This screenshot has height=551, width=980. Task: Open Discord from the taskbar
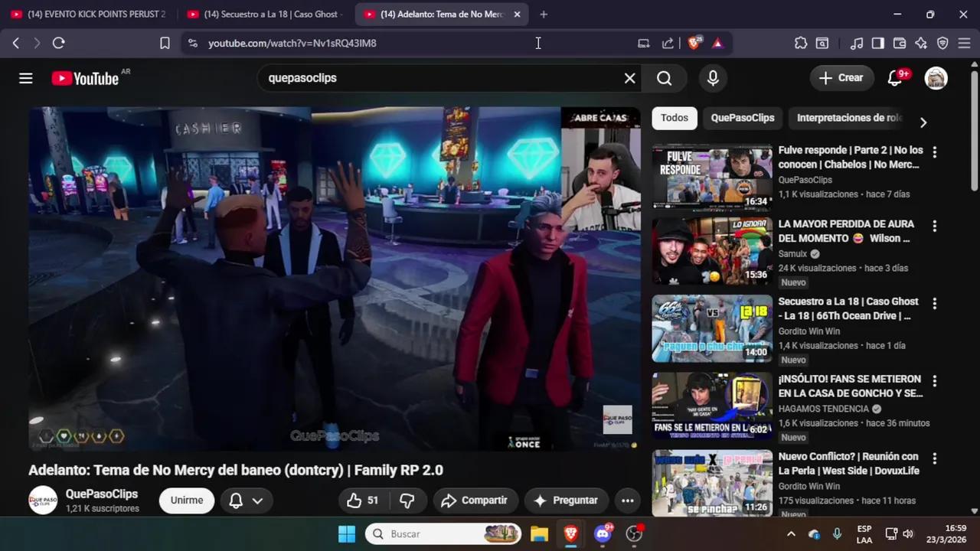tap(603, 533)
